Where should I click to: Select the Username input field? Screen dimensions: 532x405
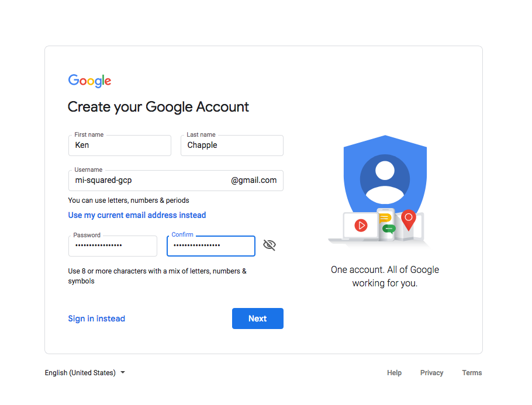[x=176, y=181]
